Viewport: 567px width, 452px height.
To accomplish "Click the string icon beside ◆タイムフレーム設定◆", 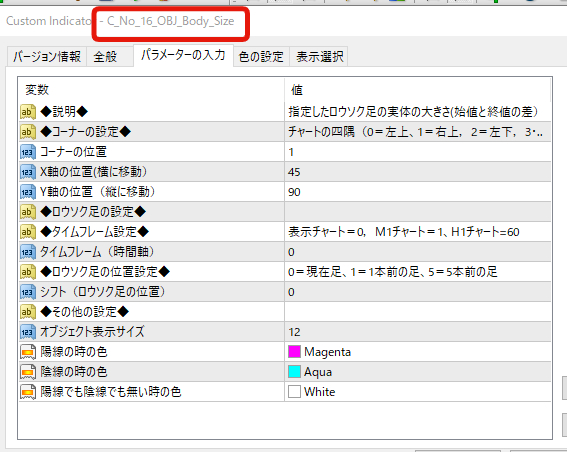I will (28, 232).
